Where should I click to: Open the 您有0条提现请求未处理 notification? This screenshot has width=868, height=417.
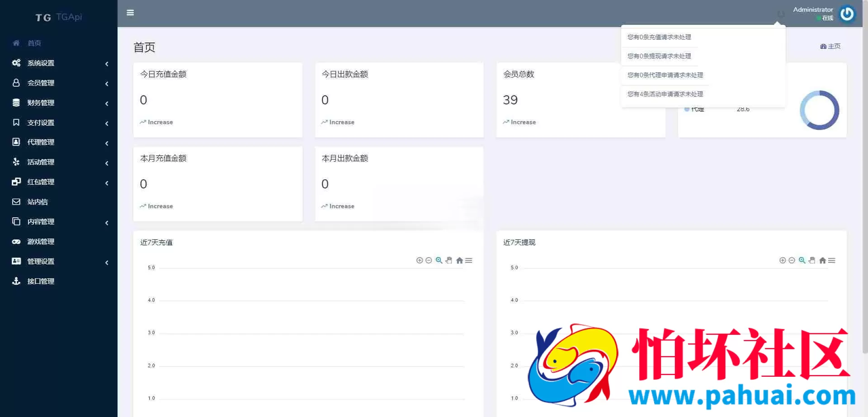pos(659,56)
